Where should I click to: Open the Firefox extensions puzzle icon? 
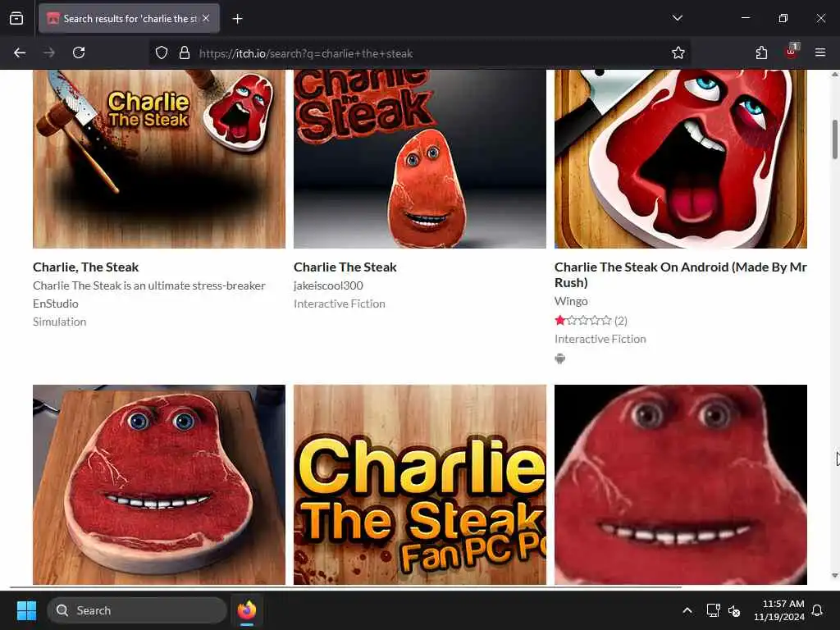[x=761, y=52]
